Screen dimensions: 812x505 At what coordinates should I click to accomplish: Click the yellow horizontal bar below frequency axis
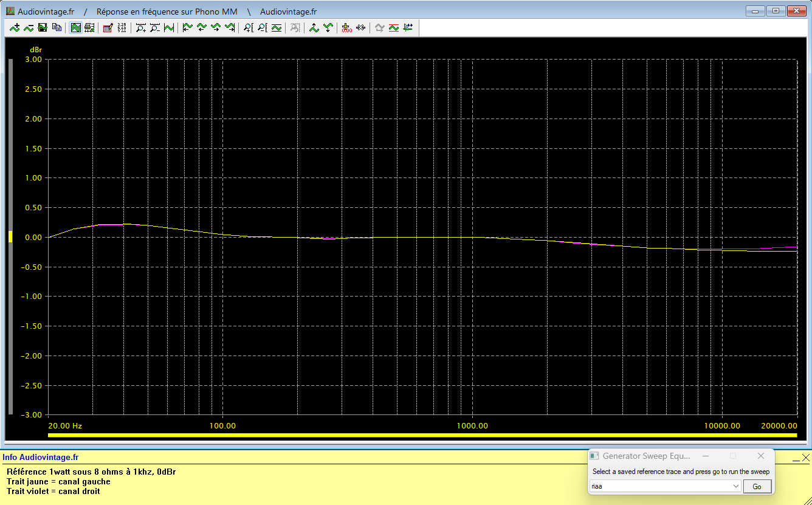tap(422, 435)
